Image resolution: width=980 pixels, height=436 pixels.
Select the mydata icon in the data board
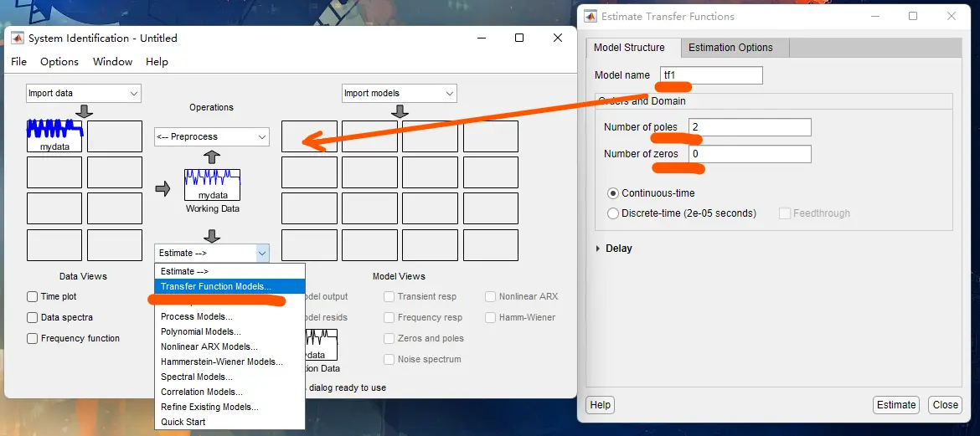click(x=54, y=136)
